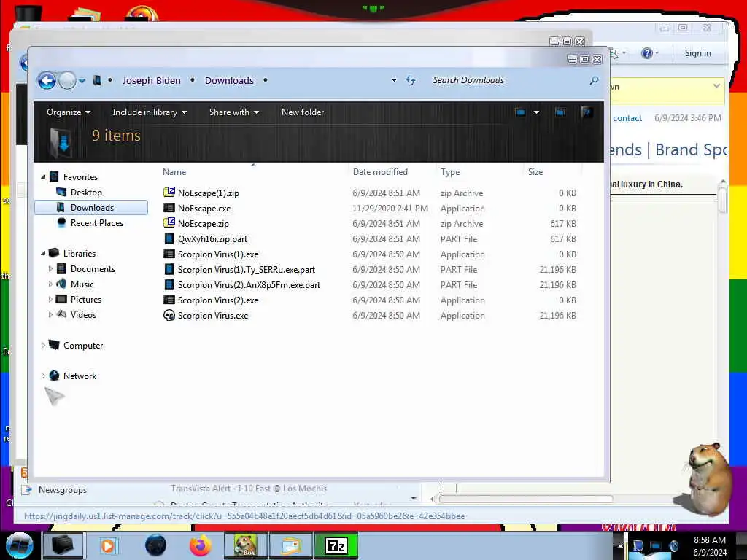The height and width of the screenshot is (560, 747).
Task: Expand the Music library
Action: [x=50, y=284]
